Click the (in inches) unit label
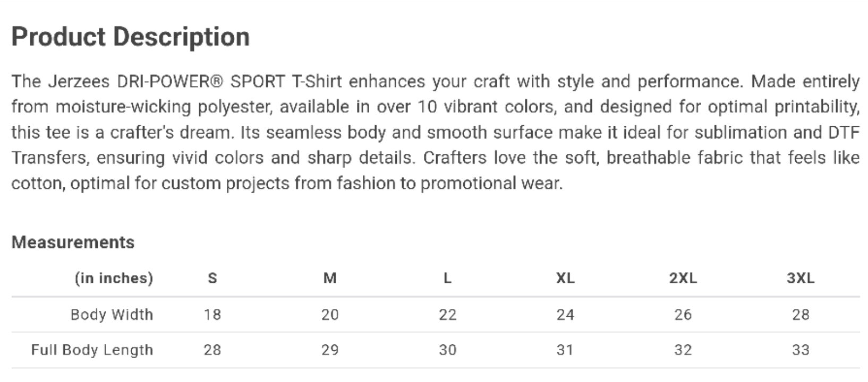868x382 pixels. 114,278
